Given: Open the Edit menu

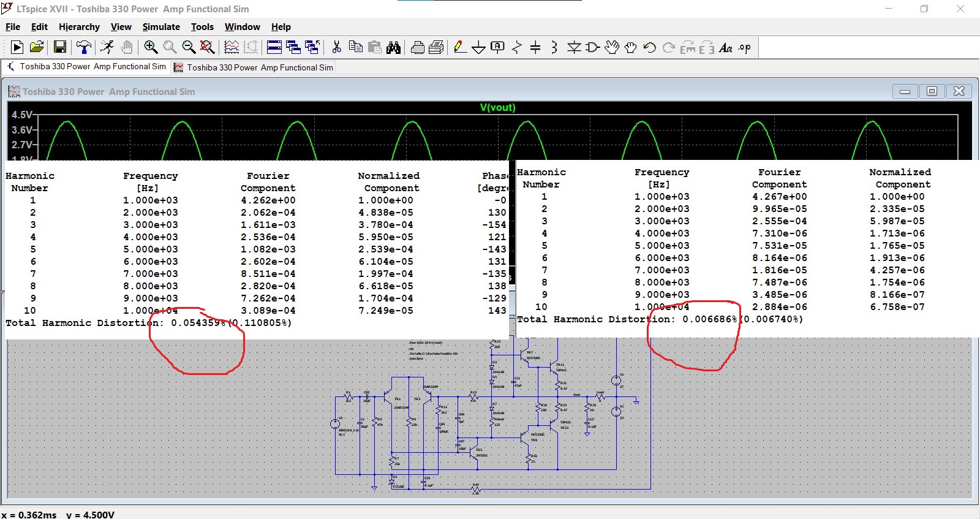Looking at the screenshot, I should pos(39,27).
